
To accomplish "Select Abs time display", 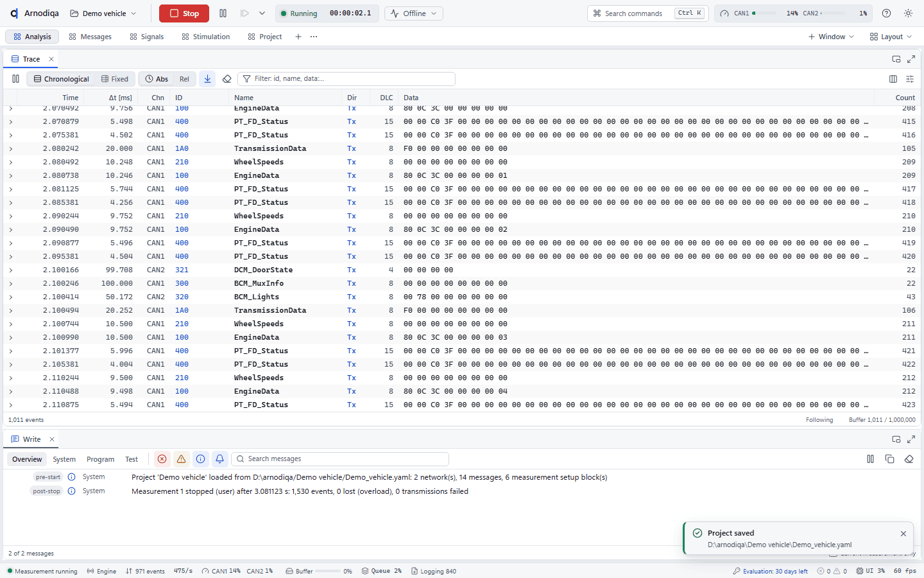I will (157, 79).
